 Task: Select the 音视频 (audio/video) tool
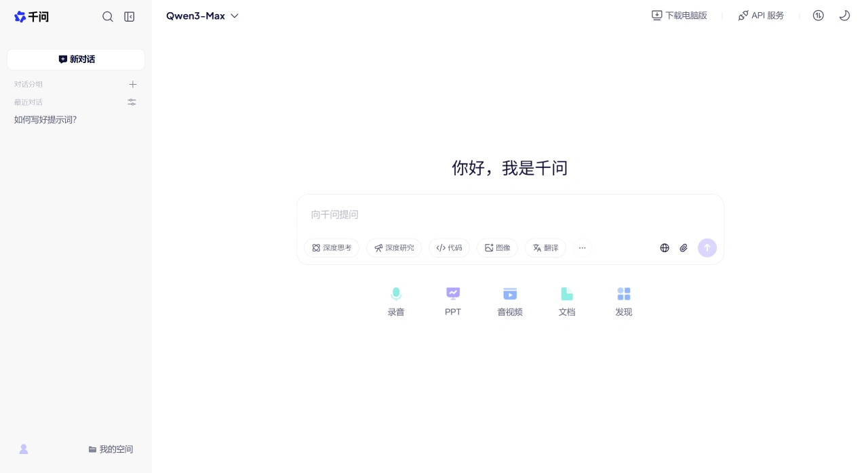coord(509,300)
